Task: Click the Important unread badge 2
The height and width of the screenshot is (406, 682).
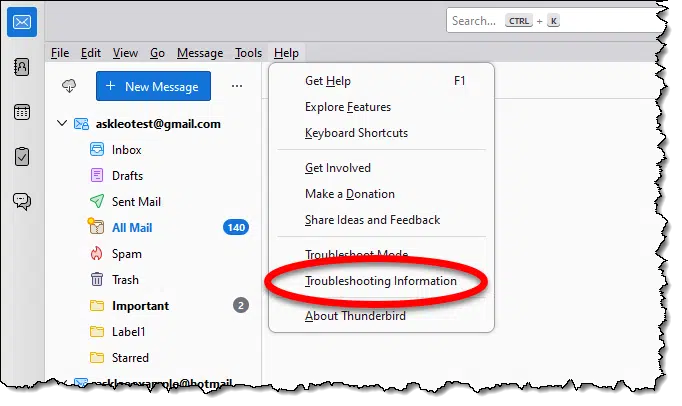Action: tap(241, 305)
